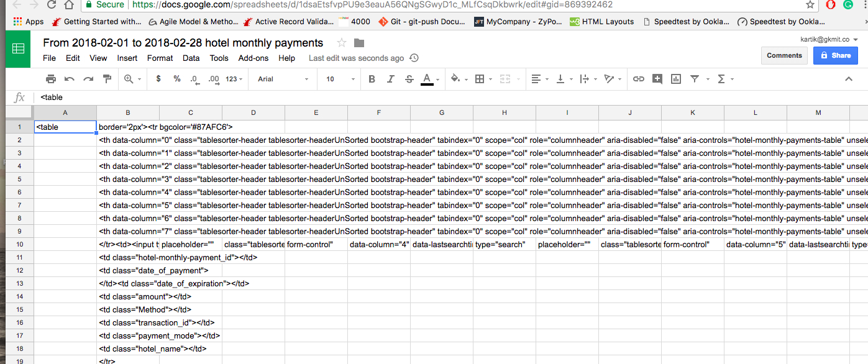Click the Insert comment icon
Viewport: 868px width, 364px height.
[x=657, y=79]
